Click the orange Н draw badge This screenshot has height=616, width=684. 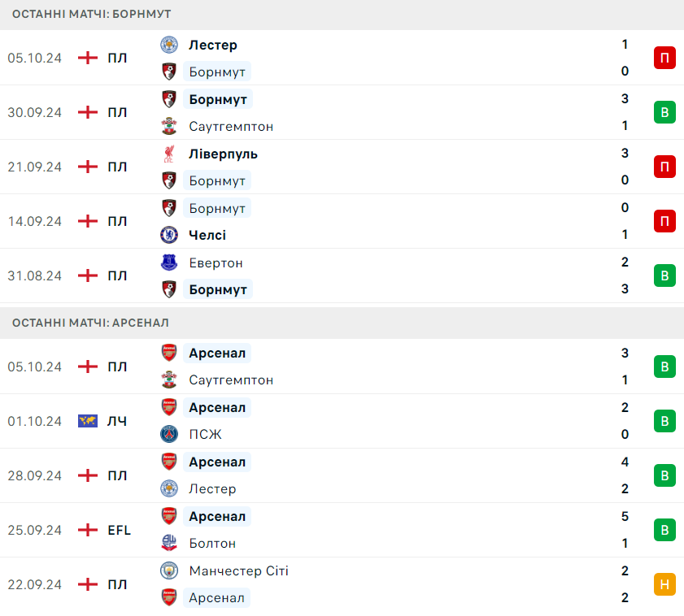point(664,584)
